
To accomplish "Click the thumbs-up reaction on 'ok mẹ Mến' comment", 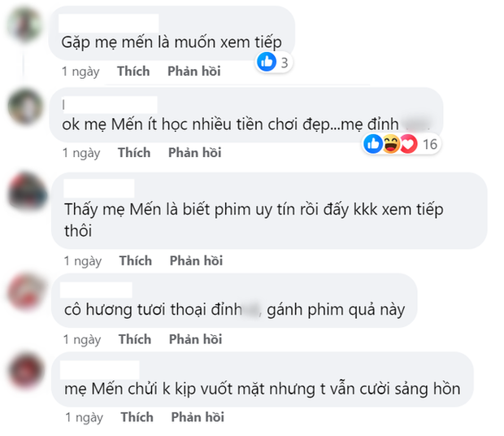I will click(373, 144).
